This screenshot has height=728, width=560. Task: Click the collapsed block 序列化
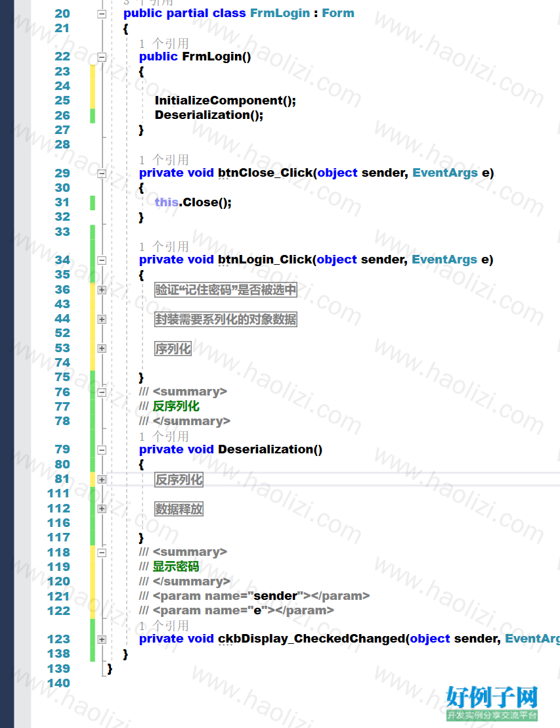pyautogui.click(x=173, y=349)
